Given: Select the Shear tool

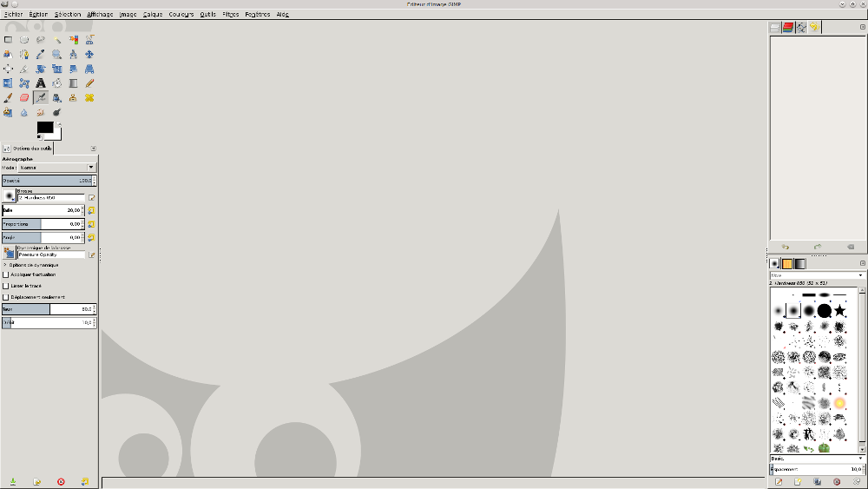Looking at the screenshot, I should tap(73, 69).
